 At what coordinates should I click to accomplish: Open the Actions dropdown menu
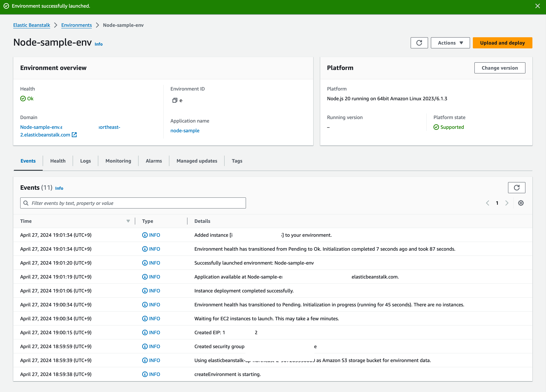point(450,43)
